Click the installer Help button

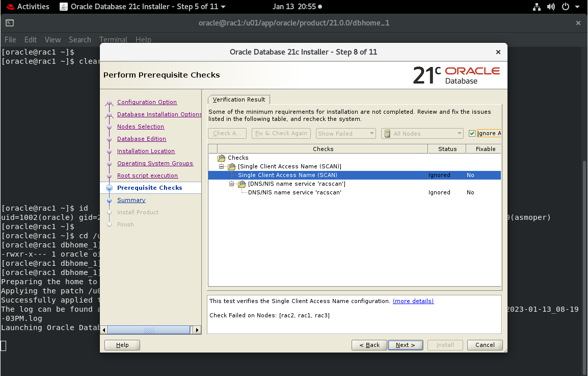click(122, 345)
